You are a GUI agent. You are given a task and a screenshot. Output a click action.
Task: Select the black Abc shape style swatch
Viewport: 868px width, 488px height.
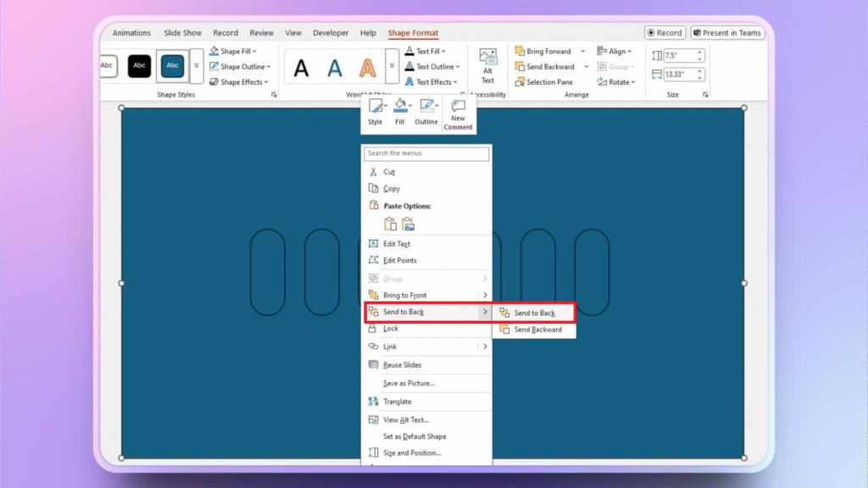(x=139, y=65)
